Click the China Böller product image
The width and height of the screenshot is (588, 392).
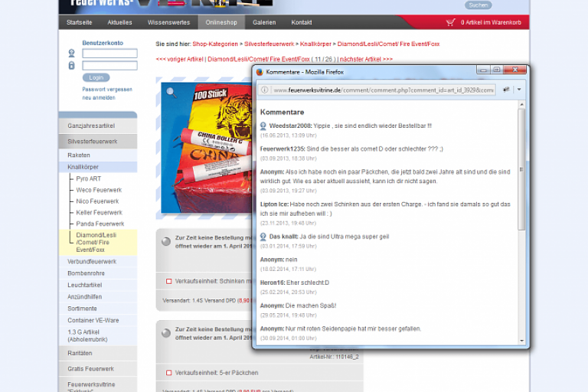[207, 148]
